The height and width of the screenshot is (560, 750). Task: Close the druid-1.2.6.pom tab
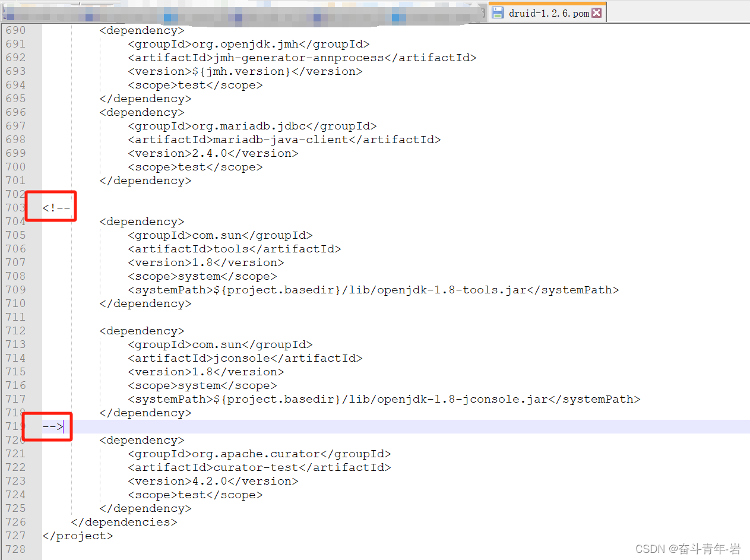[x=597, y=12]
